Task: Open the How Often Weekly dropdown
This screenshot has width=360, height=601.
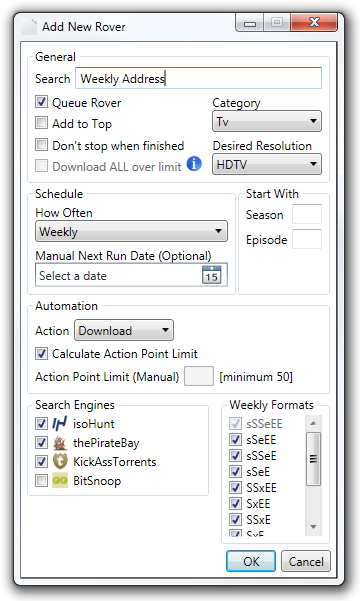Action: point(132,231)
